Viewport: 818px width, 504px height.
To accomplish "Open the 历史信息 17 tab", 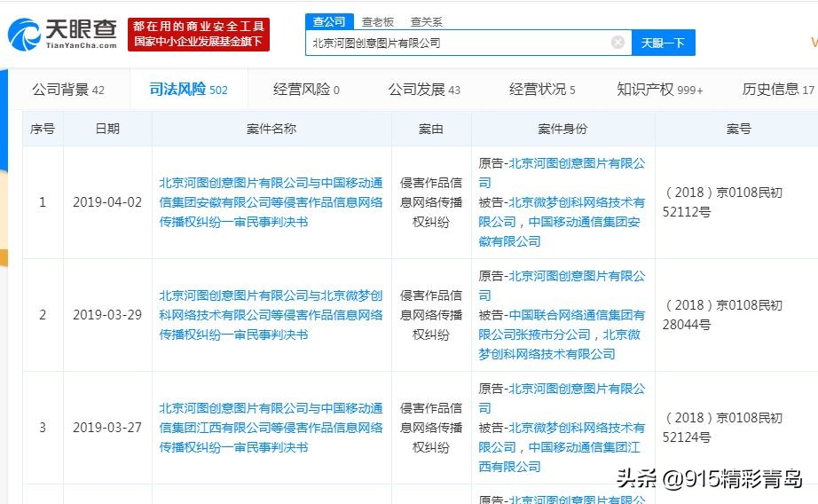I will coord(778,90).
